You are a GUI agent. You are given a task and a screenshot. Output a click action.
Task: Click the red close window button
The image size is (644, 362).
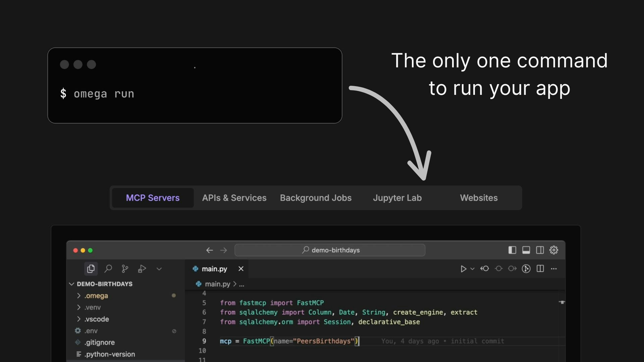(75, 250)
